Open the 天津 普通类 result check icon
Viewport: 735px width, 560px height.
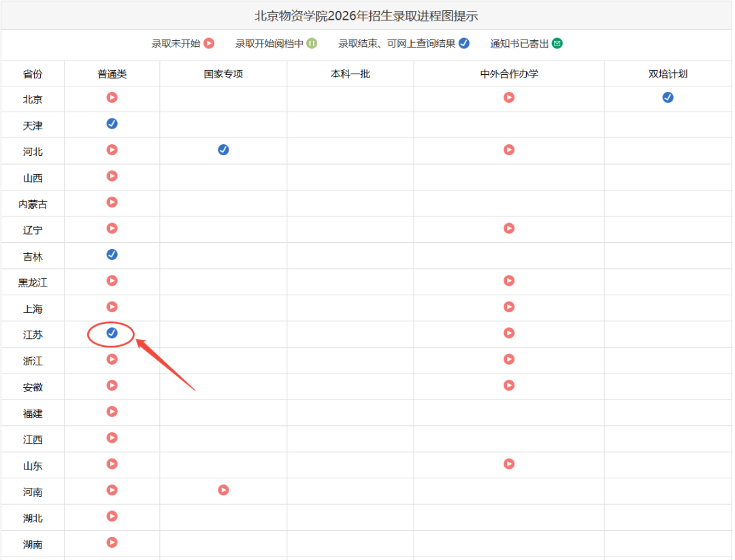pos(112,124)
